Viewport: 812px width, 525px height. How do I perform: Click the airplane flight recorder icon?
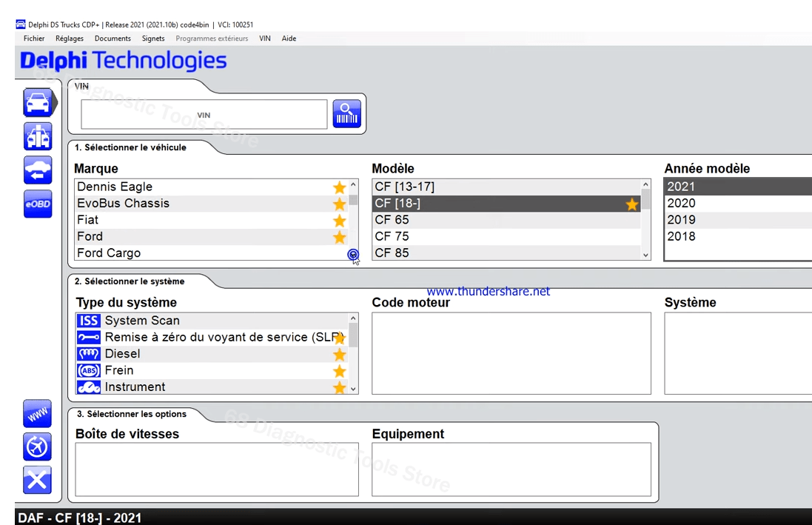[37, 447]
